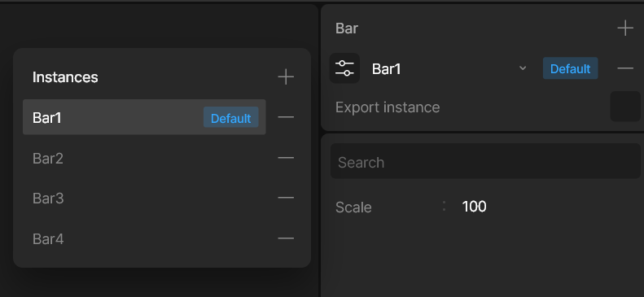Select the Bar1 row in Instances list
This screenshot has height=297, width=644.
coord(144,117)
